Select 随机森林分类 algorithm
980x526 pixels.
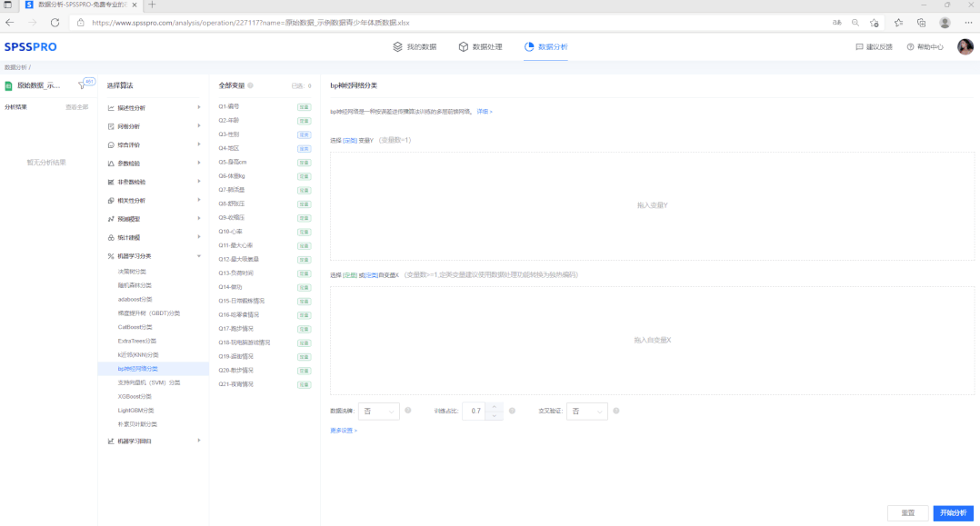click(135, 285)
